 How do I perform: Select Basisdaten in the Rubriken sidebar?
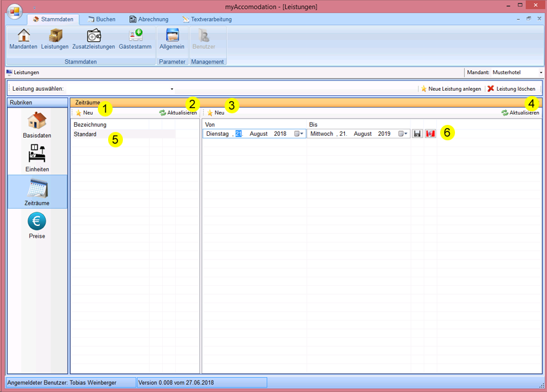click(x=37, y=124)
